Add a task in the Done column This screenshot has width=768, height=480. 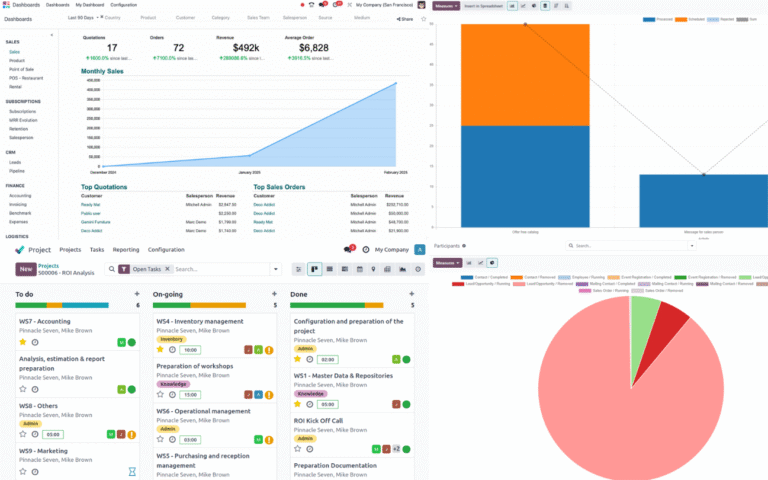point(411,294)
